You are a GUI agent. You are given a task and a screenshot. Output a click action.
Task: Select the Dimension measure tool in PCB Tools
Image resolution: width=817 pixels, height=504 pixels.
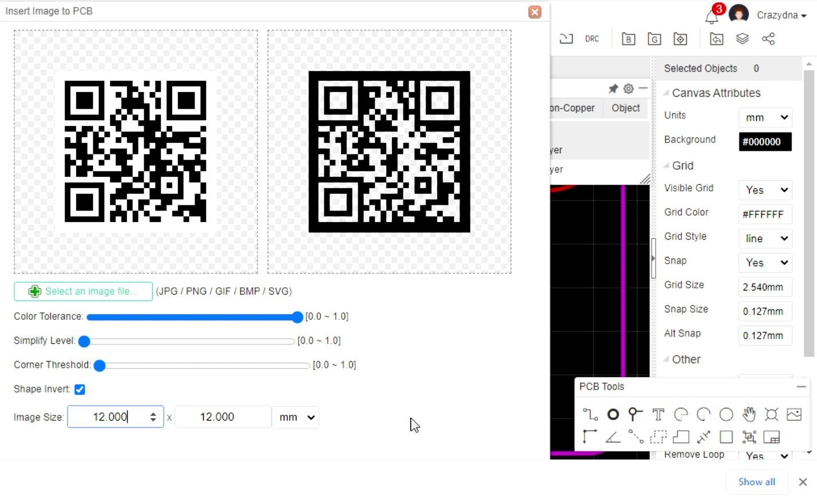pyautogui.click(x=704, y=437)
